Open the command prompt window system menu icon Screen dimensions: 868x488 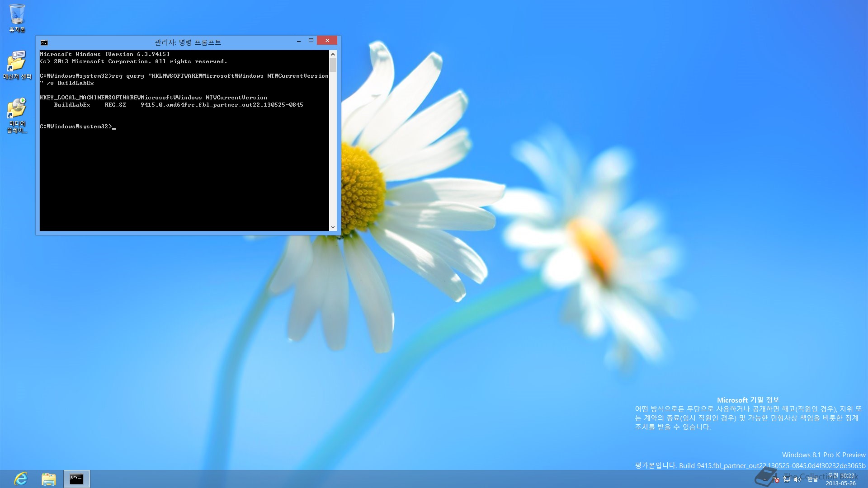pos(44,43)
